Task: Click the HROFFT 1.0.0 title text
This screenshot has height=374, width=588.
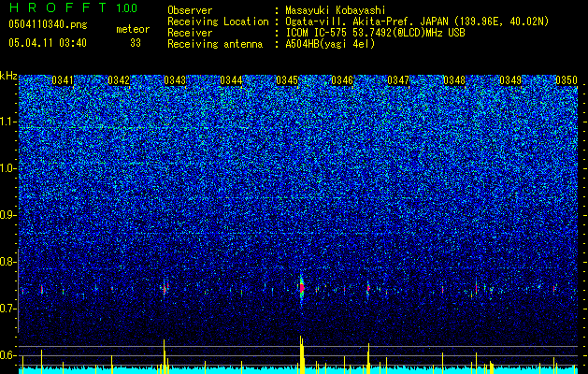Action: 73,7
